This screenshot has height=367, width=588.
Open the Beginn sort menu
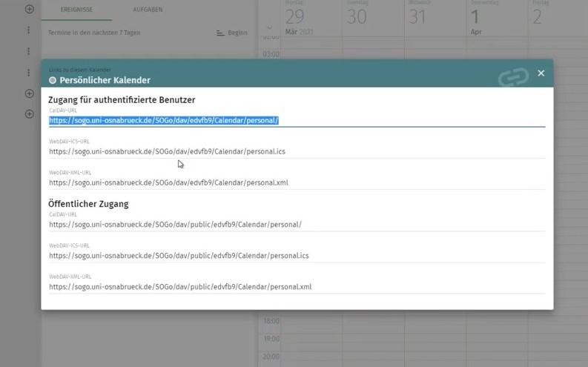(232, 33)
